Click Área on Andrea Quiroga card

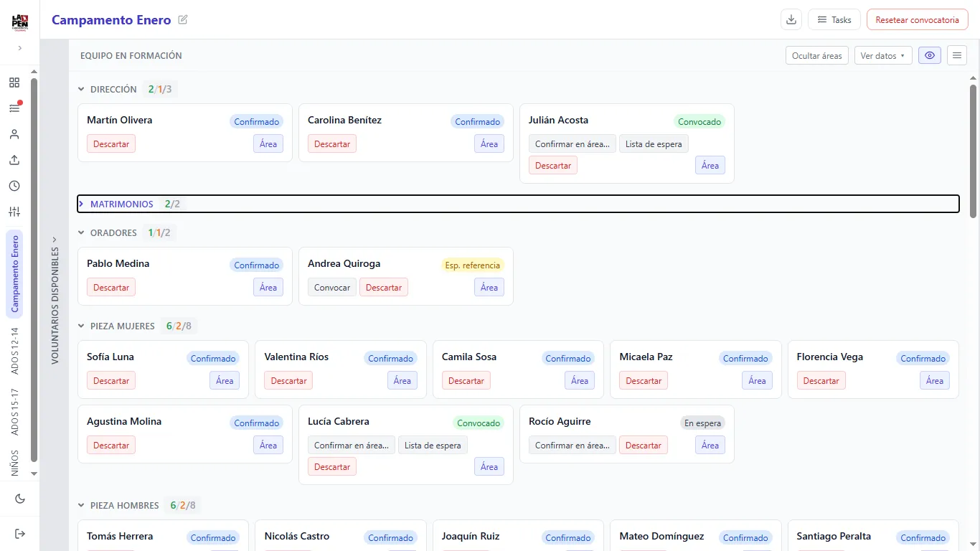point(489,287)
